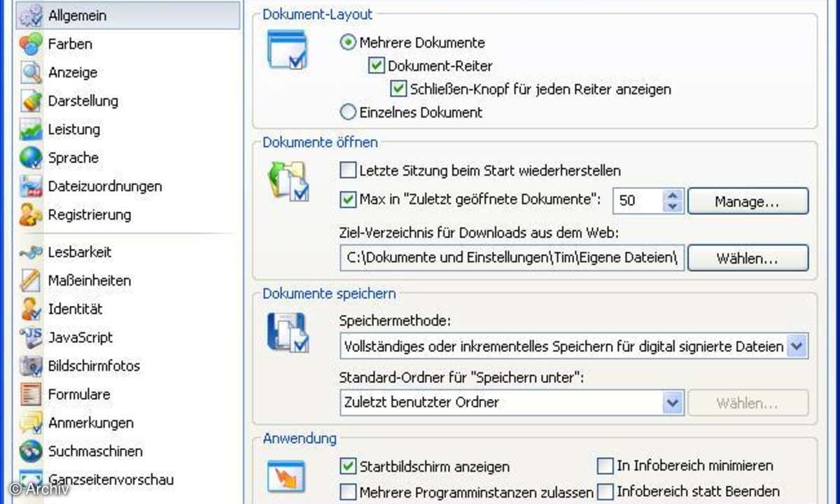Image resolution: width=840 pixels, height=504 pixels.
Task: Click the Dateizuordnungen PDF icon
Action: tap(31, 186)
